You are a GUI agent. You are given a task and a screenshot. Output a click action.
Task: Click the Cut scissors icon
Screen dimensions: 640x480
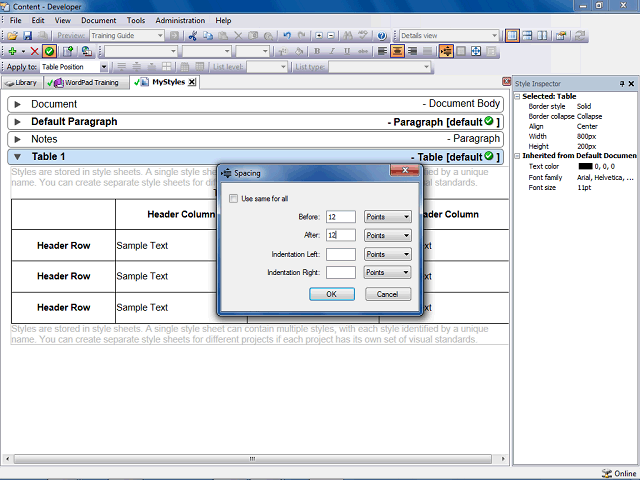pos(193,36)
